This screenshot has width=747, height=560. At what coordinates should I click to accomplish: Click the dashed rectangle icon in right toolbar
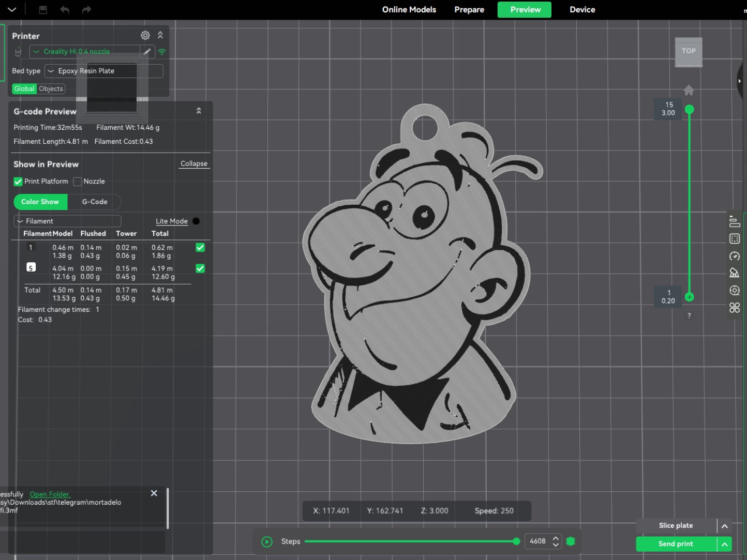click(x=735, y=239)
